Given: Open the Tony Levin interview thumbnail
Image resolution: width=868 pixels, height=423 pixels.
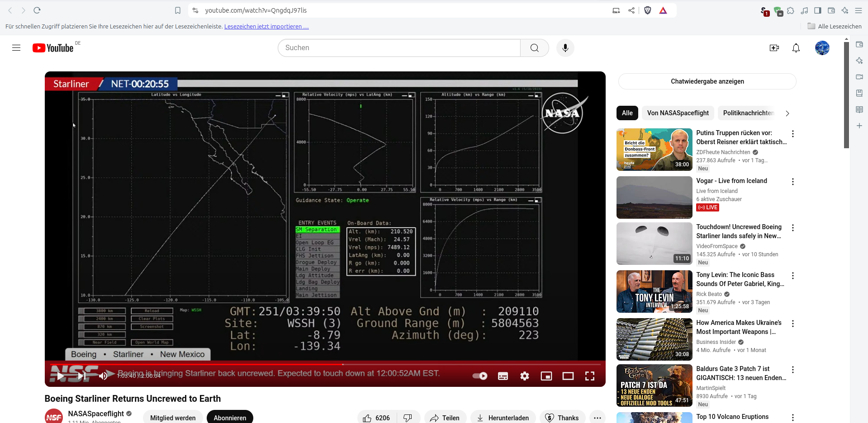Looking at the screenshot, I should point(654,291).
